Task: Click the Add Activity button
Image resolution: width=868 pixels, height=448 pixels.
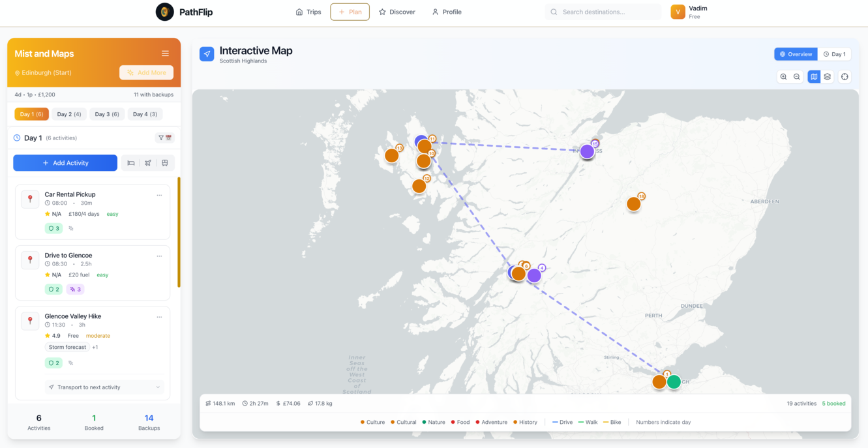Action: [x=65, y=163]
